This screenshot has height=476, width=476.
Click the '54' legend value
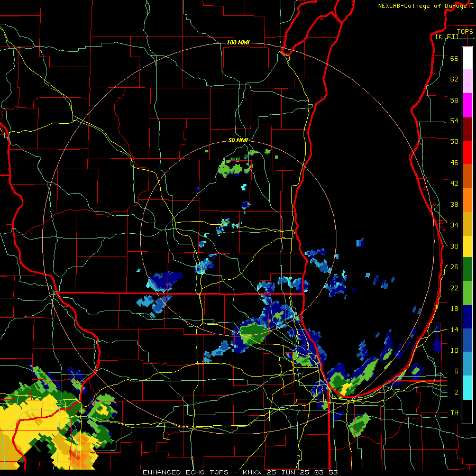pyautogui.click(x=454, y=121)
